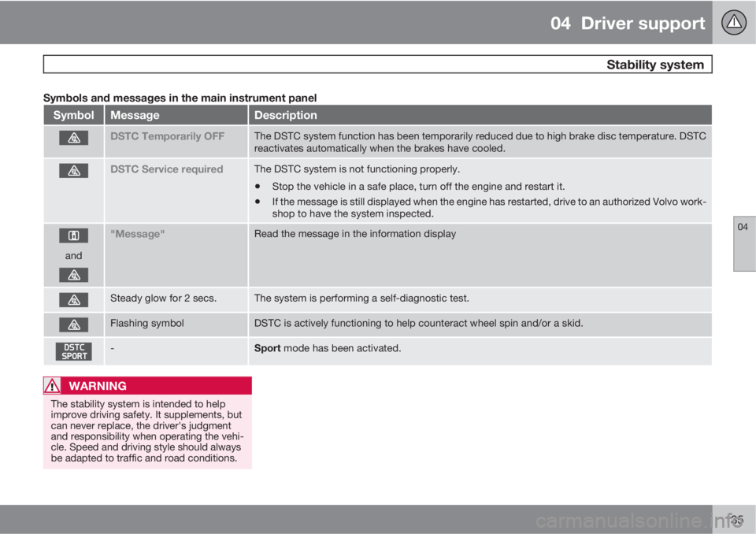Click the warning triangle icon in the page header
Viewport: 756px width, 534px height.
click(734, 22)
